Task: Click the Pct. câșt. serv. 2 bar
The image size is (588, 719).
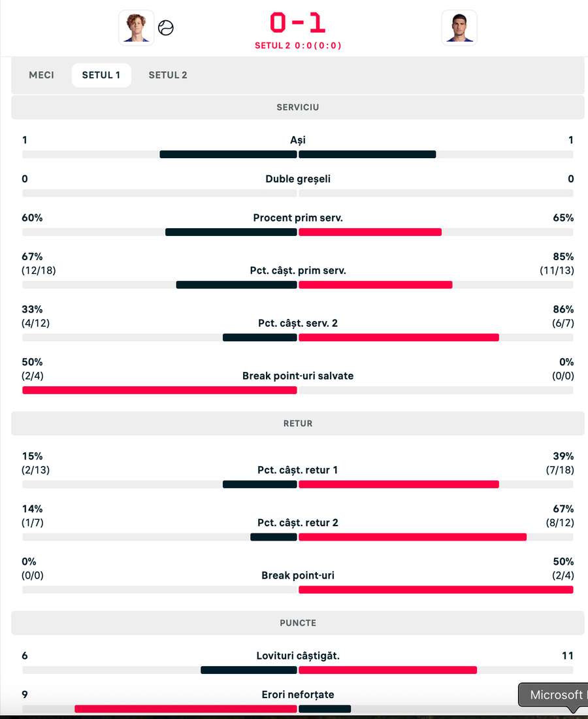Action: pyautogui.click(x=298, y=337)
